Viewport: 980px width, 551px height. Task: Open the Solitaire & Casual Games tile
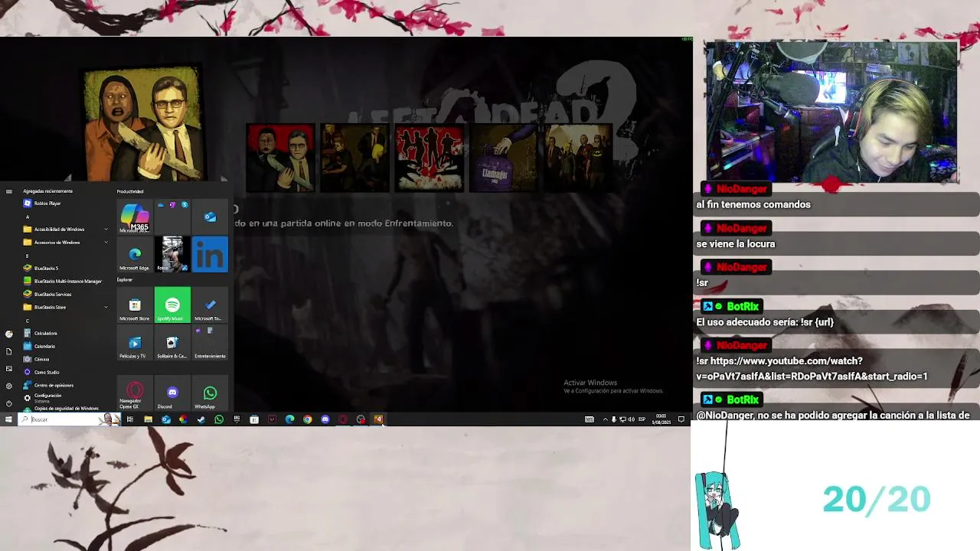pyautogui.click(x=172, y=343)
